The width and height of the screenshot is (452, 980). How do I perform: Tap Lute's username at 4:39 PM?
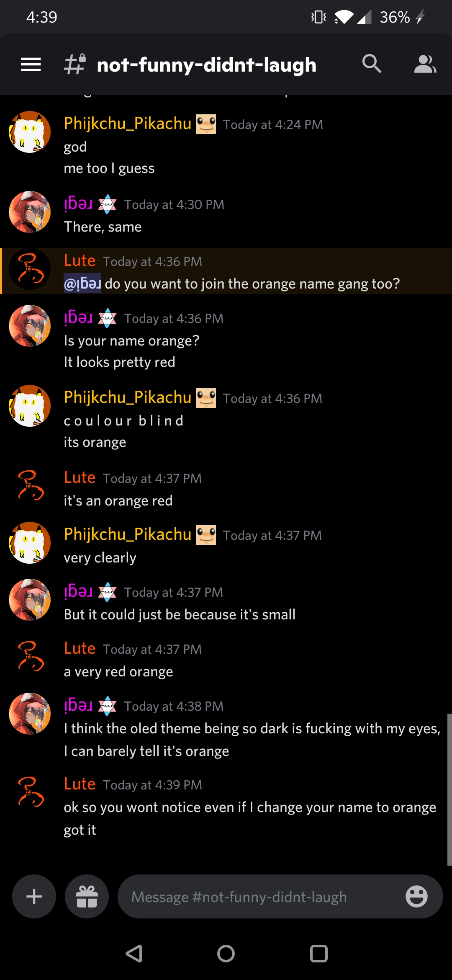(x=80, y=784)
